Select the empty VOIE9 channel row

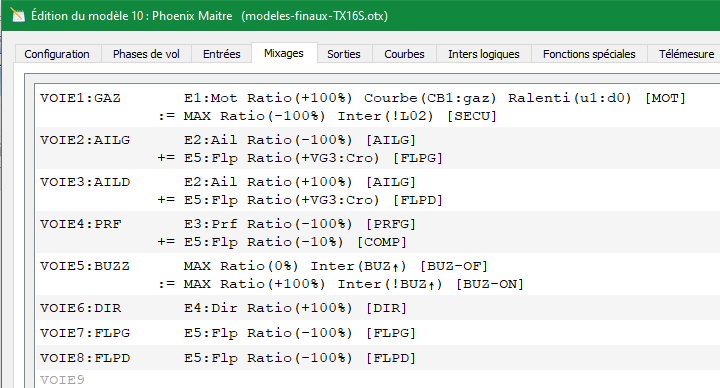click(x=377, y=380)
